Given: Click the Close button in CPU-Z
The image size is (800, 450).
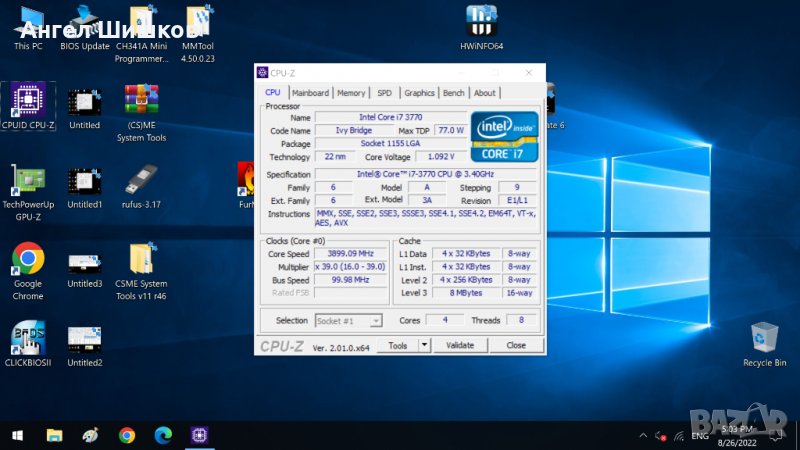Looking at the screenshot, I should [515, 345].
